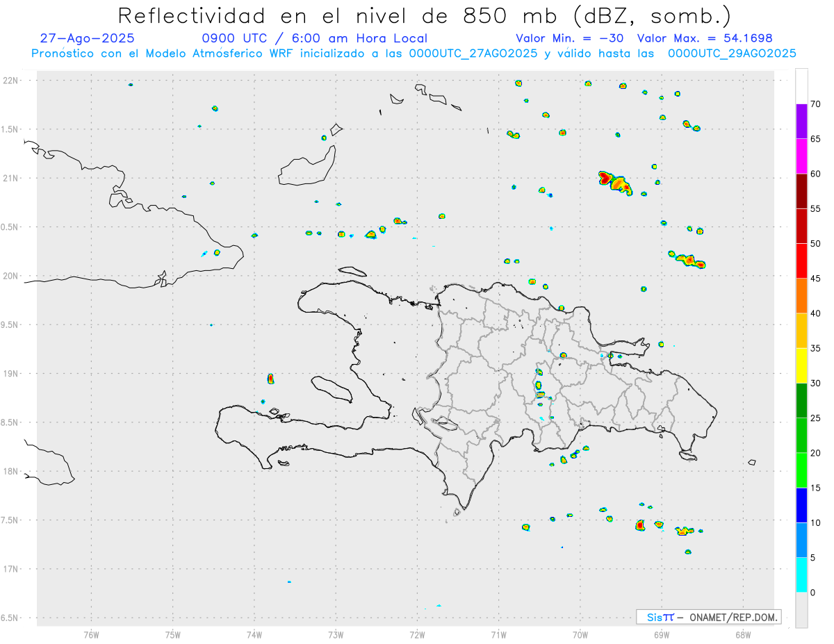The height and width of the screenshot is (644, 834).
Task: Click the "21N" latitude label
Action: tap(12, 178)
